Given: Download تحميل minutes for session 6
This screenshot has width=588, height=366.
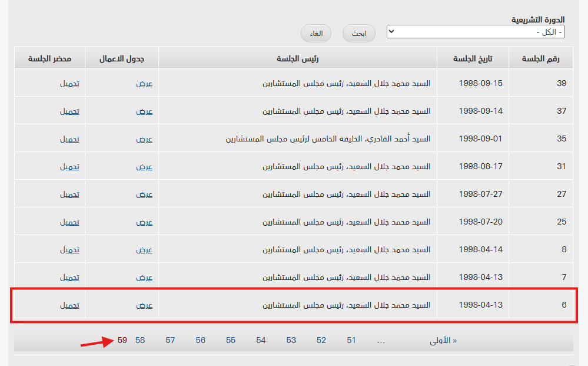Looking at the screenshot, I should [x=70, y=305].
